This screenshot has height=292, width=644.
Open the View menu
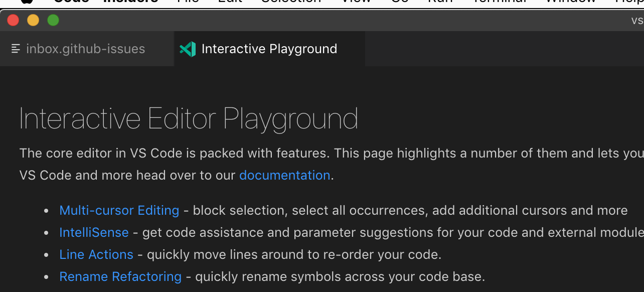click(356, 2)
